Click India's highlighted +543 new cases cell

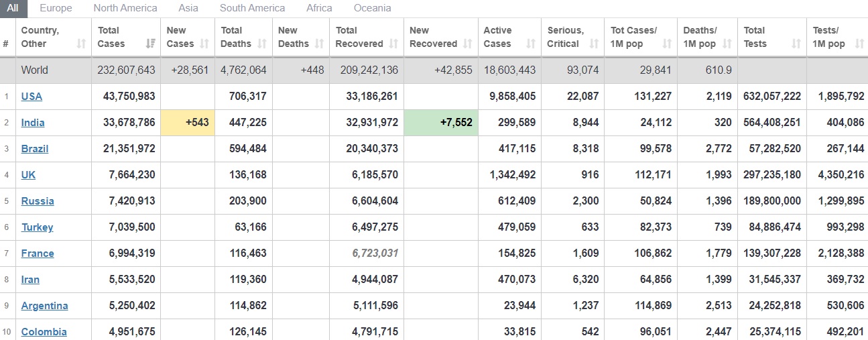tap(188, 123)
